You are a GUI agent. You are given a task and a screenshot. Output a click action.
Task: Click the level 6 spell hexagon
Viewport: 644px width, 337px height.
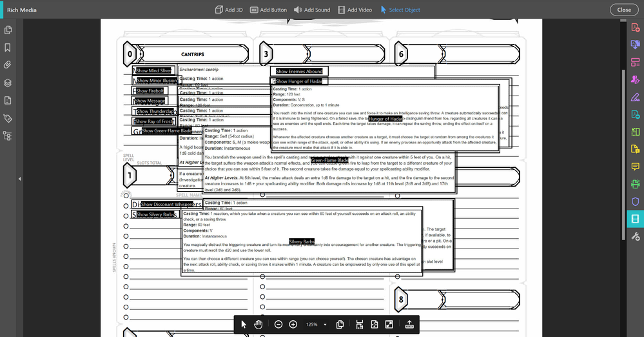click(x=401, y=54)
